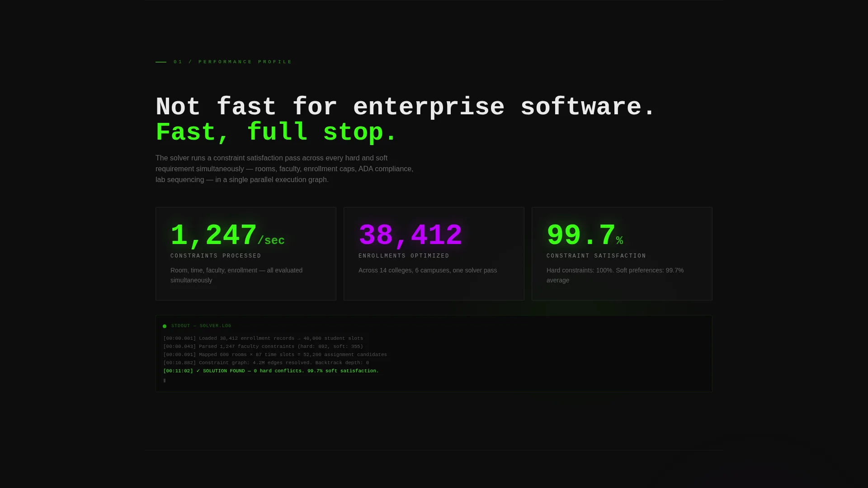Click the checkmark in the SOLUTION FOUND line
The image size is (868, 488).
coord(198,371)
